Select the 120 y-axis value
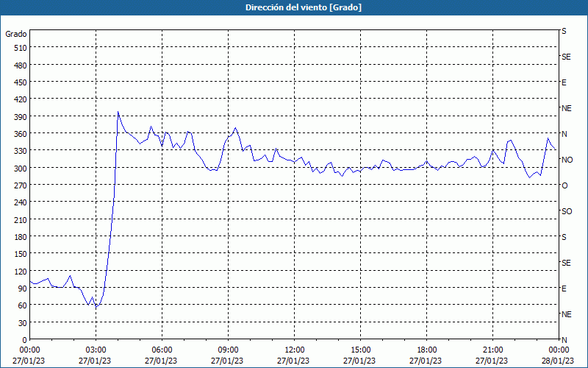Viewport: 588px width, 368px height. coord(21,272)
